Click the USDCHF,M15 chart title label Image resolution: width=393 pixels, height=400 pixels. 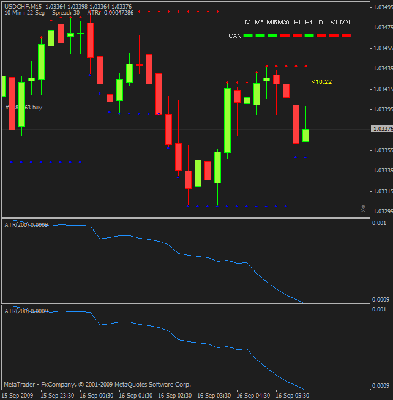22,7
